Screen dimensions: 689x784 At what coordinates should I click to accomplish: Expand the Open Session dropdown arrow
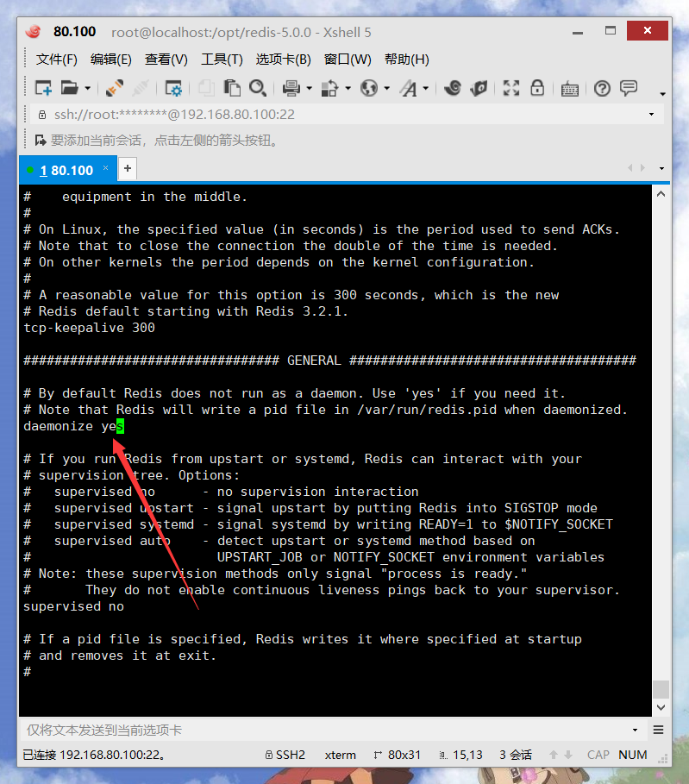click(87, 89)
